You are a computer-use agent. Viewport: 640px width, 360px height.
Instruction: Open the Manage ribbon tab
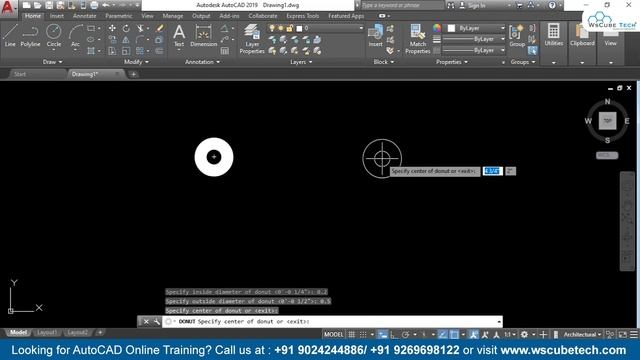pyautogui.click(x=173, y=16)
